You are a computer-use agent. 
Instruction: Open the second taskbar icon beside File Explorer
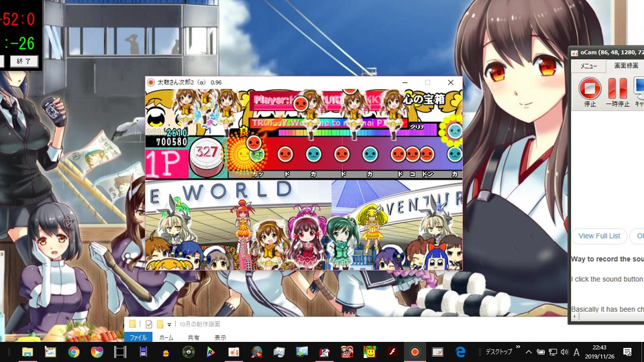(x=50, y=352)
